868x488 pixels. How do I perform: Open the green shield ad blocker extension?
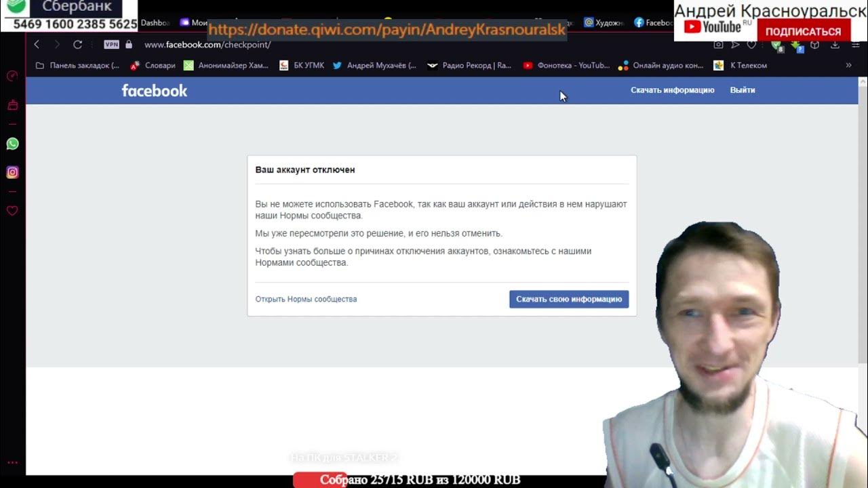777,46
